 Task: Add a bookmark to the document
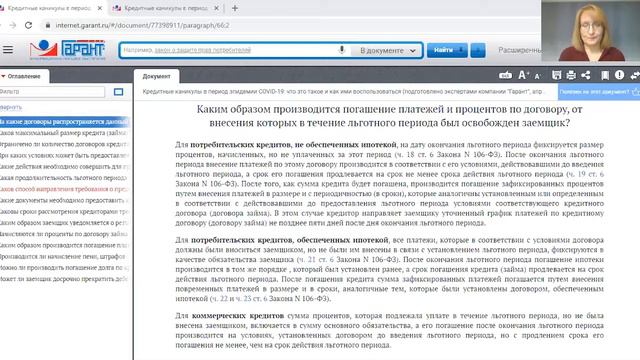click(605, 75)
